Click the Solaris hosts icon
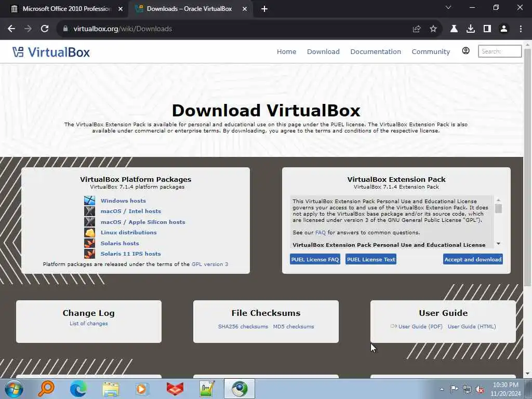The image size is (532, 399). (89, 243)
